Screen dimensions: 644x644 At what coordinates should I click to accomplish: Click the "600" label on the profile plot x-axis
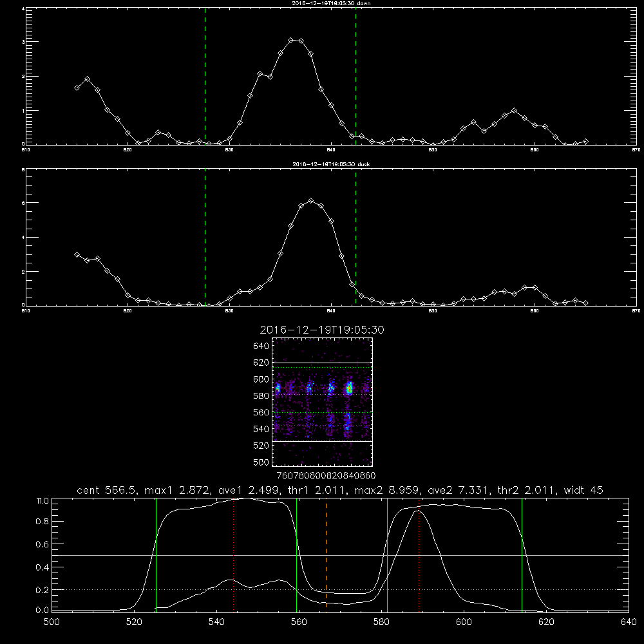click(x=464, y=622)
